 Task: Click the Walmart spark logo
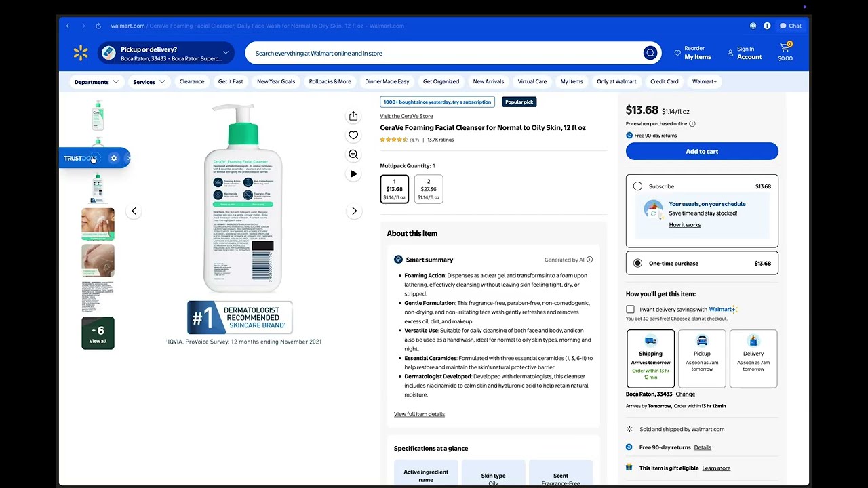(x=81, y=53)
